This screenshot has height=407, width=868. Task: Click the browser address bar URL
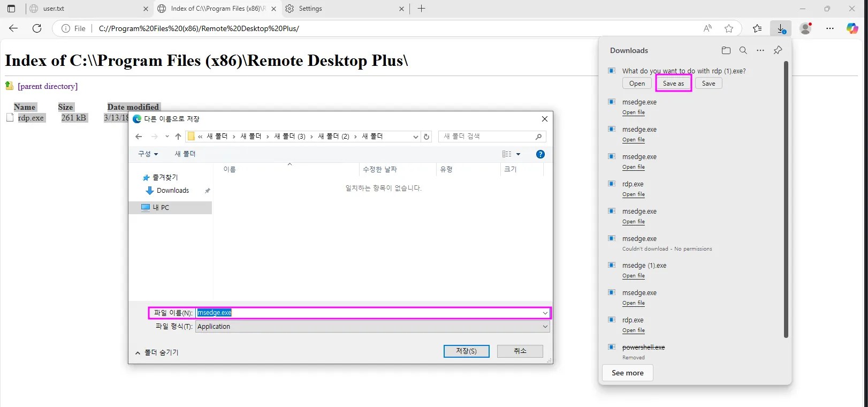click(x=199, y=28)
